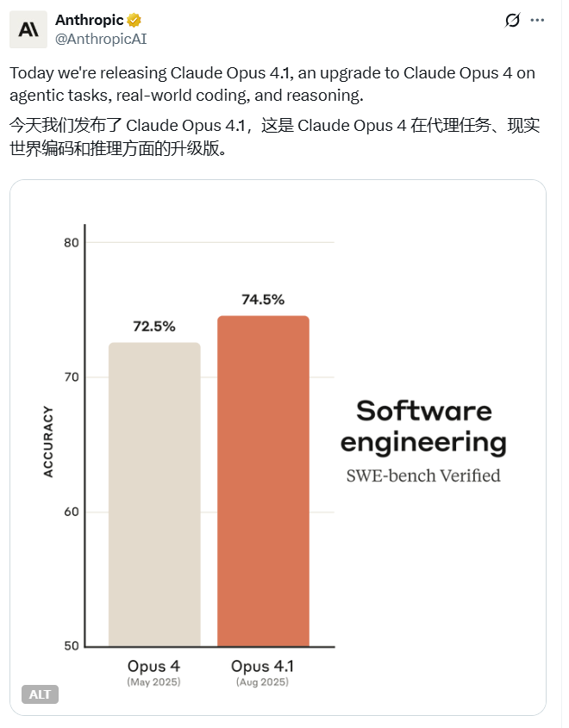The height and width of the screenshot is (728, 569).
Task: Open the more options three-dot menu
Action: 539,21
